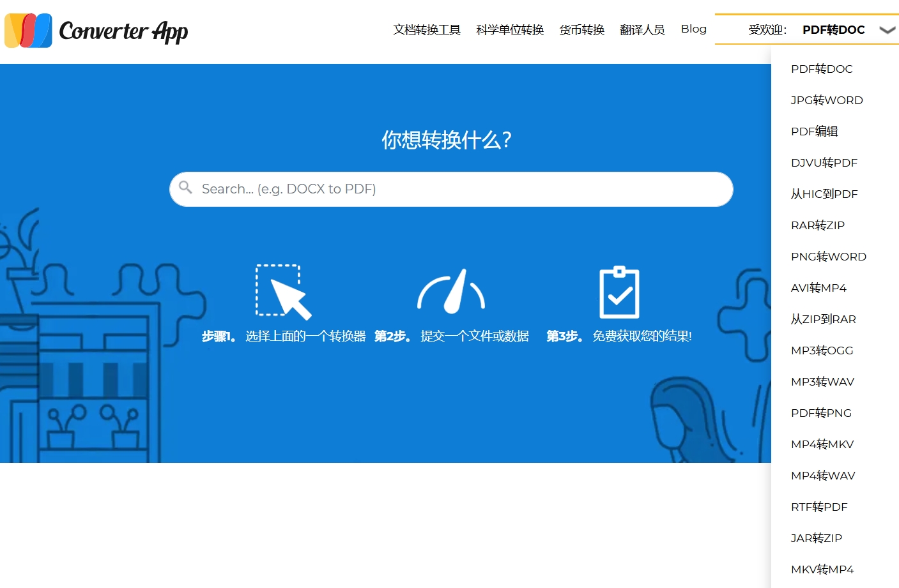This screenshot has height=588, width=899.
Task: Select MP4转MKV option
Action: click(x=822, y=444)
